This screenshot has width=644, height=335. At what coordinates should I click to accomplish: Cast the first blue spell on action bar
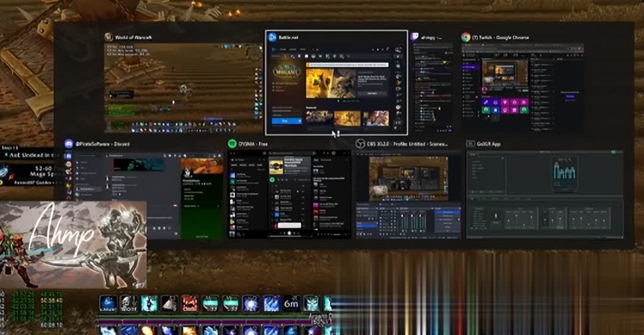pos(108,303)
